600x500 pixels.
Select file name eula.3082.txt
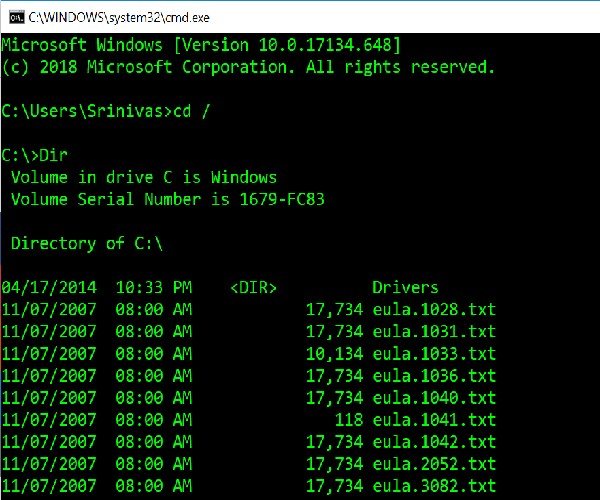point(434,486)
